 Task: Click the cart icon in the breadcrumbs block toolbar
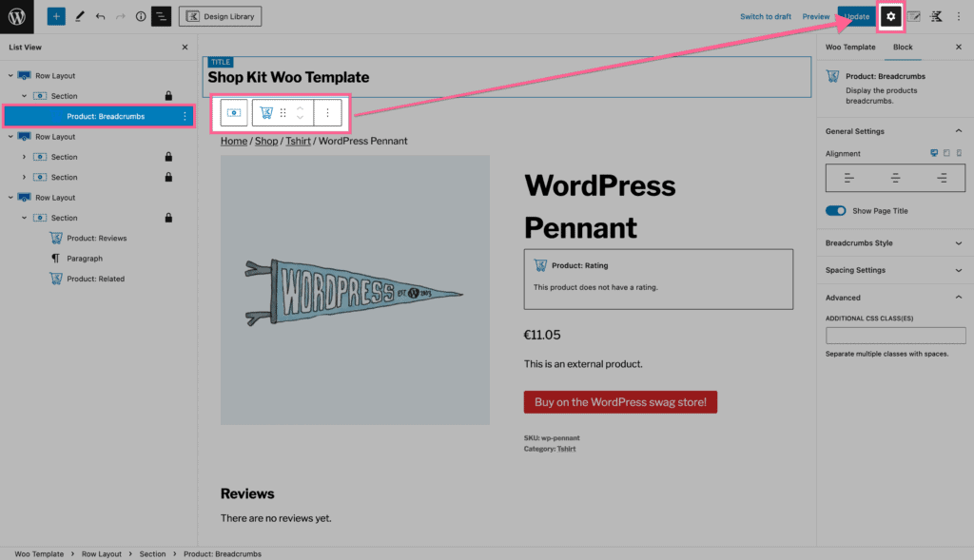point(266,112)
